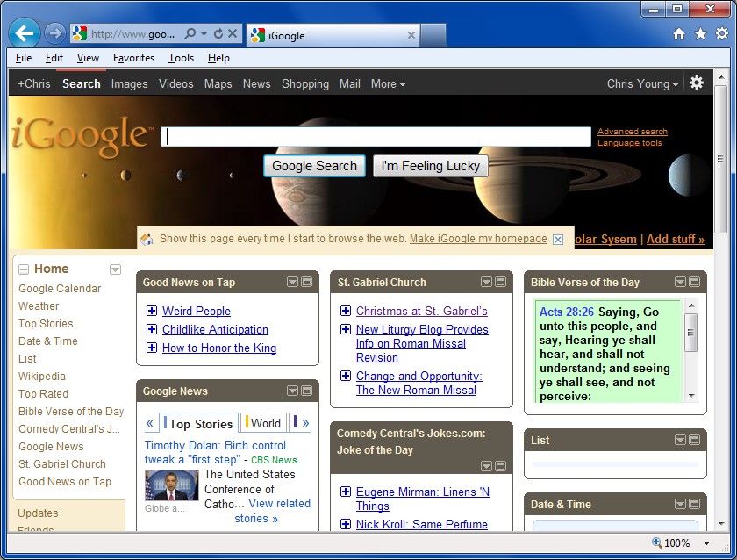Maximize the Date & Time gadget

pyautogui.click(x=695, y=504)
